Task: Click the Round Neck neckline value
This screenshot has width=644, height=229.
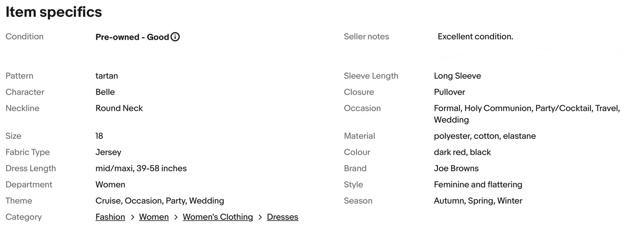Action: point(119,108)
